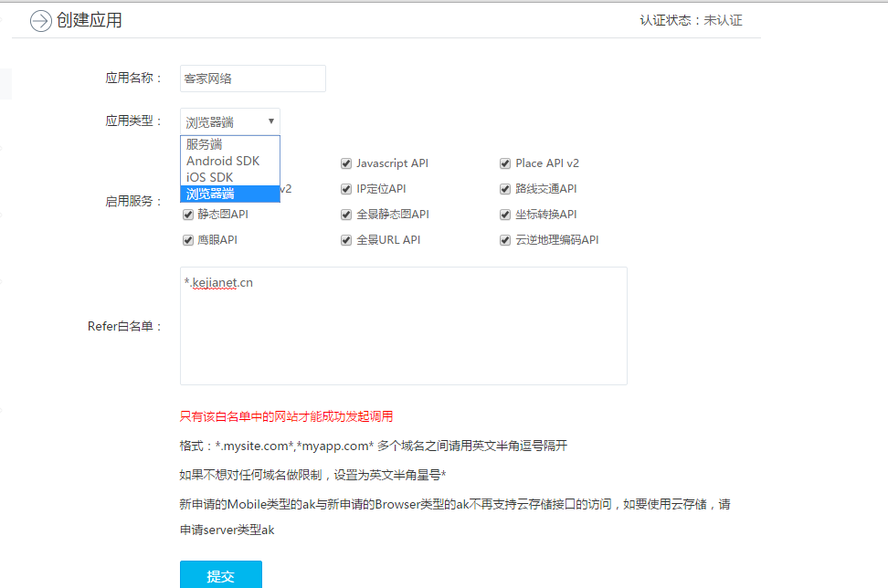The height and width of the screenshot is (588, 888).
Task: Click the 应用名称 input field
Action: [x=253, y=79]
